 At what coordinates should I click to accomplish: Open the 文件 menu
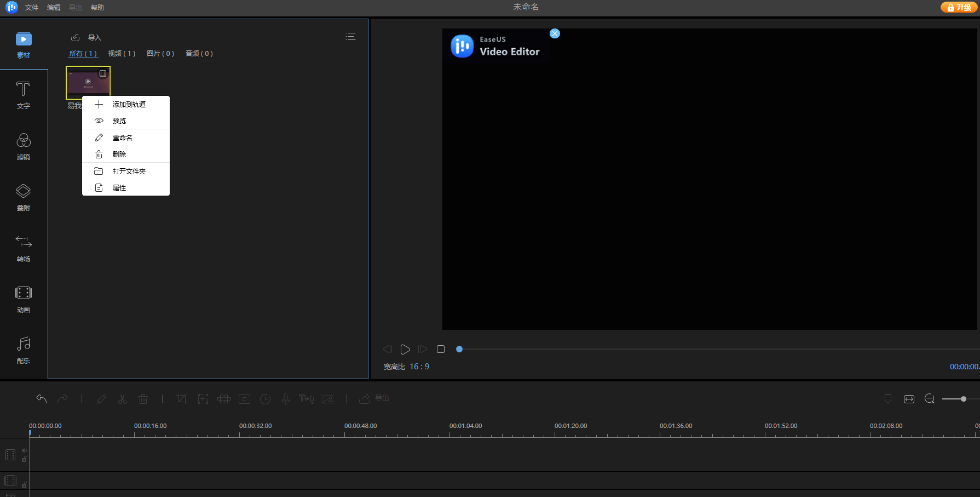tap(32, 8)
